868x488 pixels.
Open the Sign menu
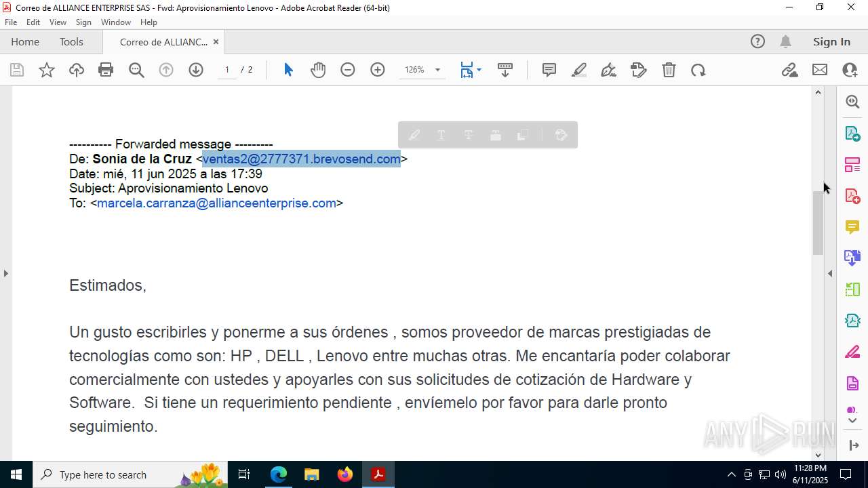pos(83,22)
